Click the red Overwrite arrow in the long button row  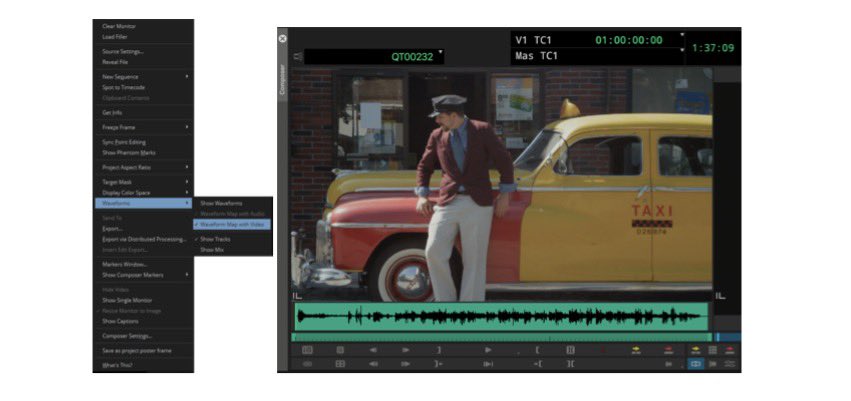point(669,351)
